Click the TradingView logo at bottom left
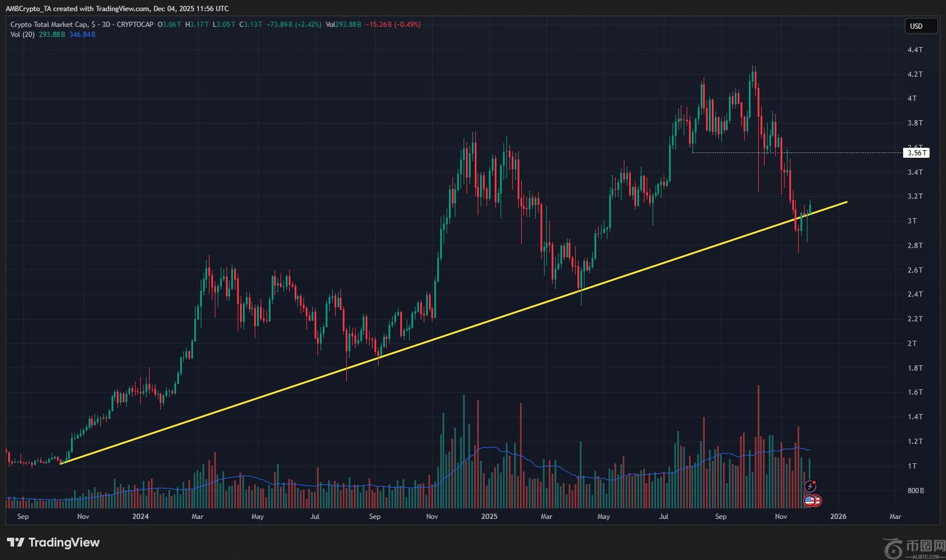This screenshot has height=560, width=946. pos(53,542)
